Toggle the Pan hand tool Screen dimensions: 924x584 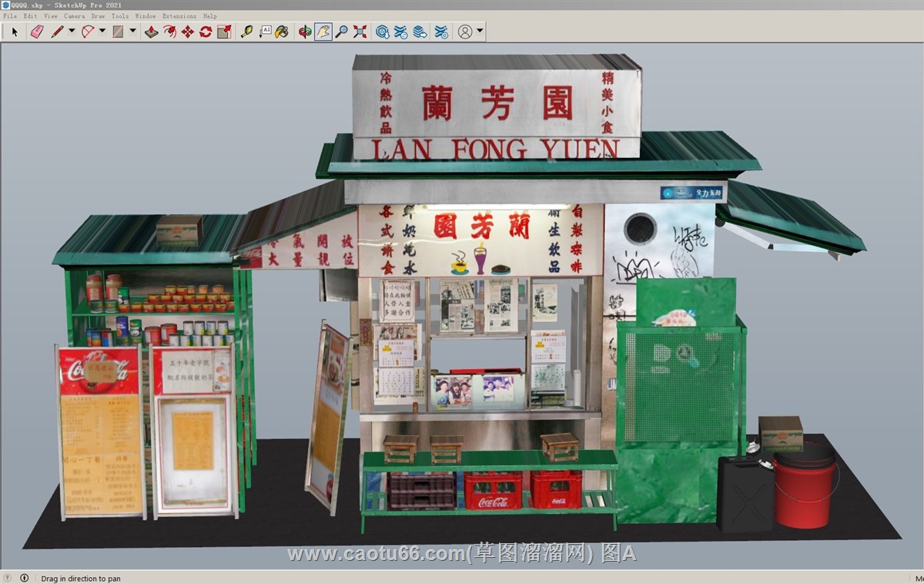(323, 32)
